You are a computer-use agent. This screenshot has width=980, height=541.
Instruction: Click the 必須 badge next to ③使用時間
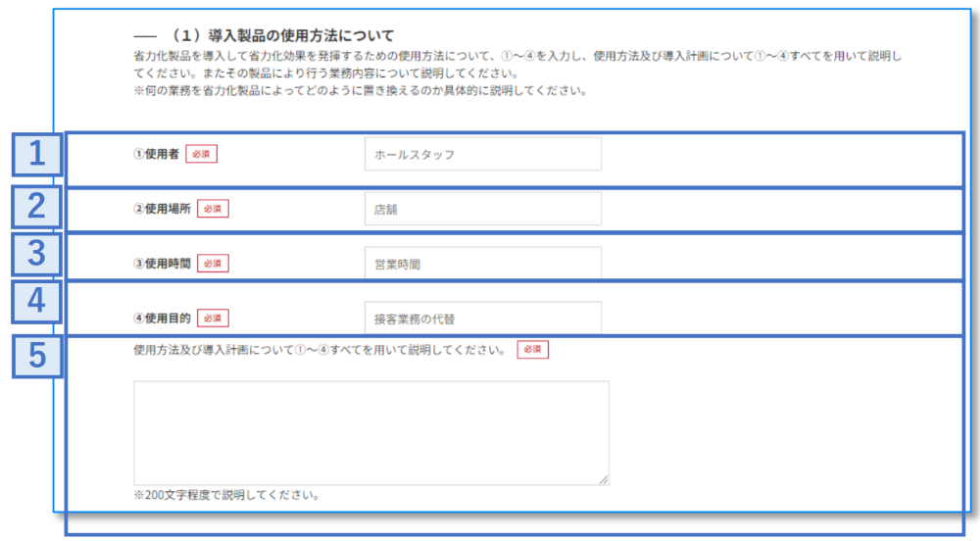click(x=213, y=263)
